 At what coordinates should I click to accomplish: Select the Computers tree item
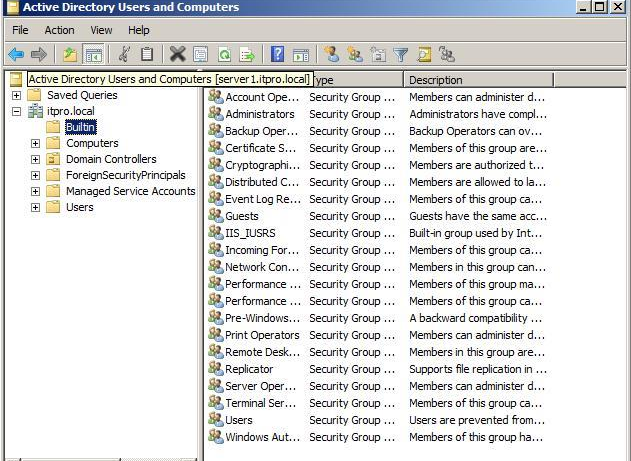pyautogui.click(x=93, y=143)
